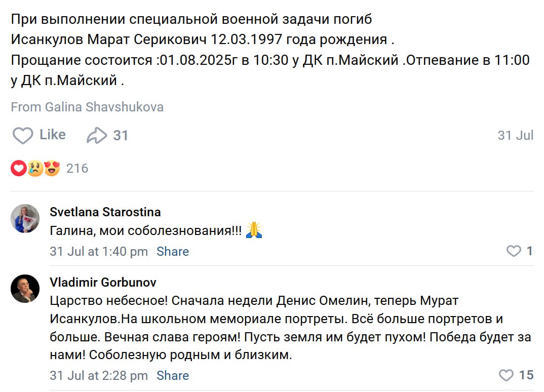Click the crying face reaction emoji
Viewport: 544px width, 392px height.
pos(35,168)
